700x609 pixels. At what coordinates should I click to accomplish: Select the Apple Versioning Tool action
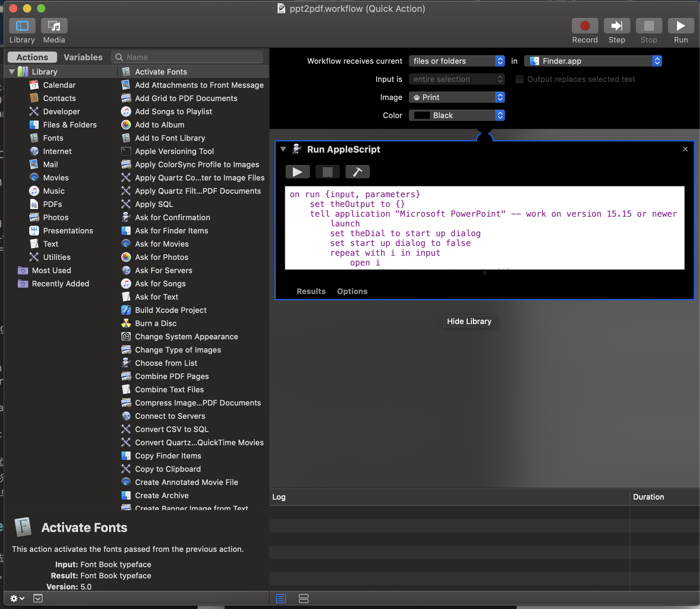(193, 151)
